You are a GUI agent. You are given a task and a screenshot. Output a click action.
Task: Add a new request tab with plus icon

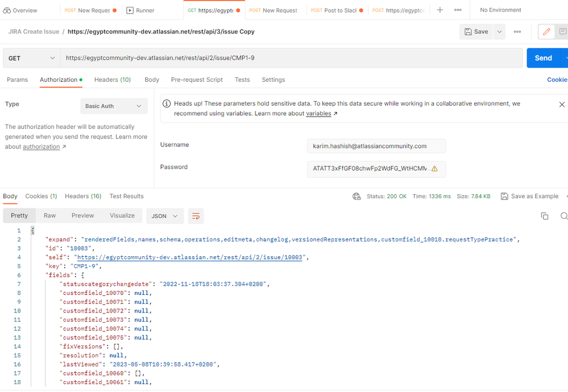[x=440, y=10]
